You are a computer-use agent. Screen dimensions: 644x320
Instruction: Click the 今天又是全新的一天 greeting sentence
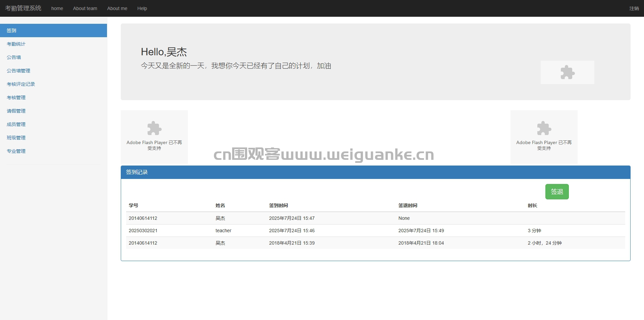tap(236, 66)
